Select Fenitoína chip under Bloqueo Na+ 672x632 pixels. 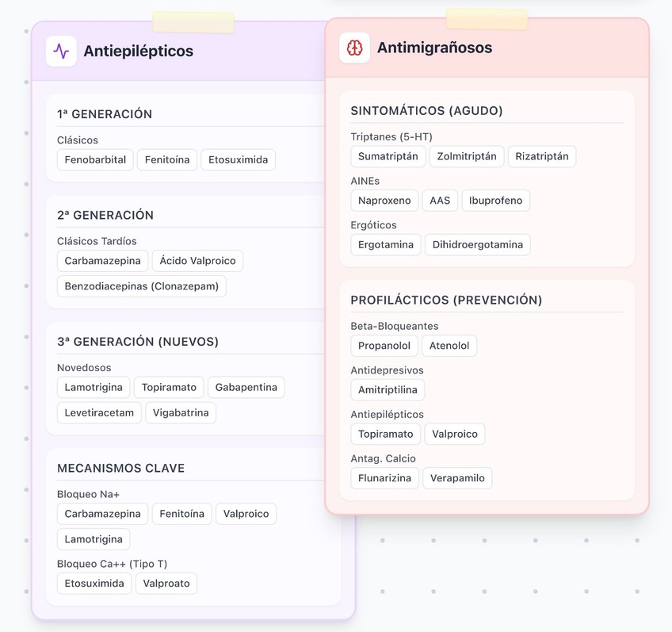181,514
